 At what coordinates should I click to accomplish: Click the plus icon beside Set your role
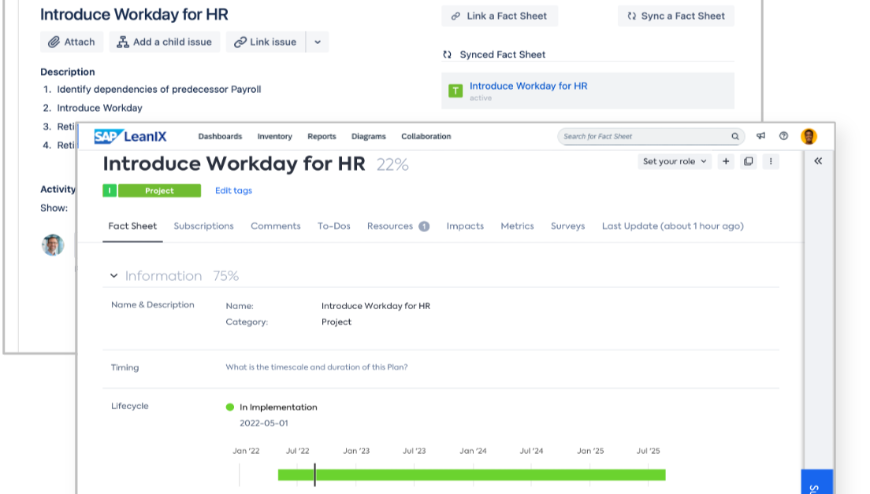[x=726, y=161]
